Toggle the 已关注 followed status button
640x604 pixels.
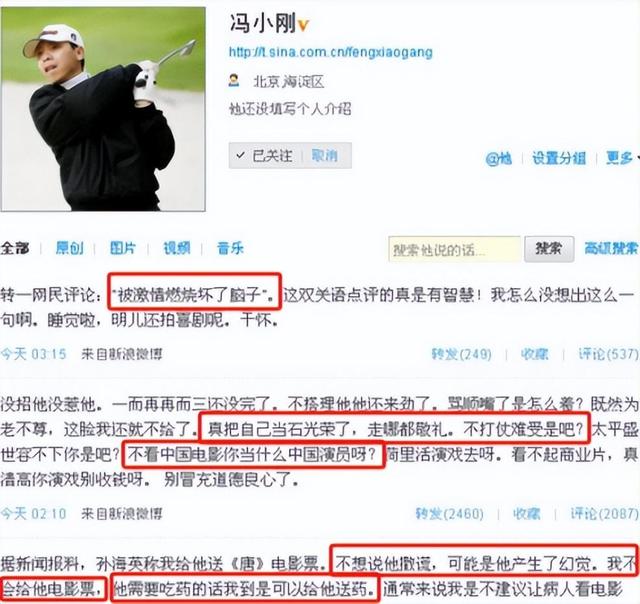click(x=265, y=155)
